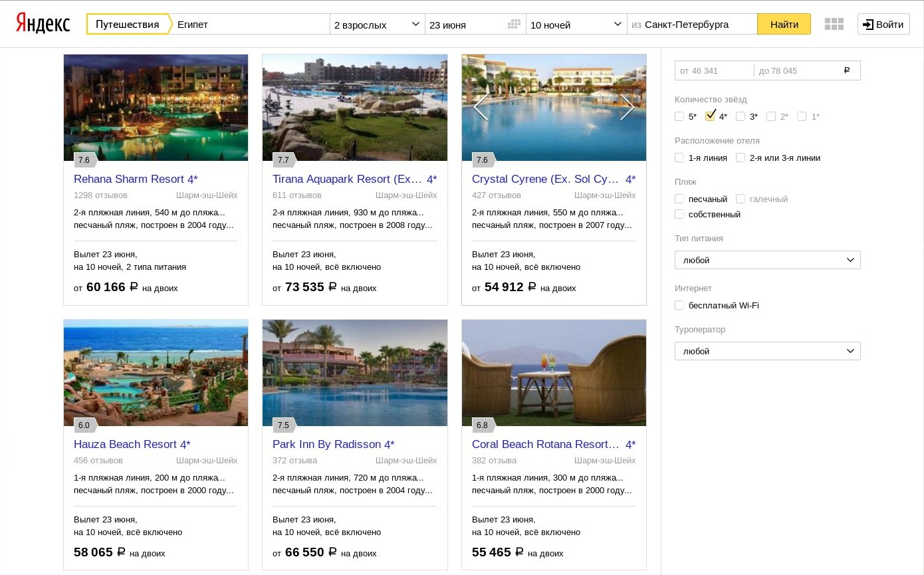Tick the 1-я линия location checkbox

[x=679, y=158]
